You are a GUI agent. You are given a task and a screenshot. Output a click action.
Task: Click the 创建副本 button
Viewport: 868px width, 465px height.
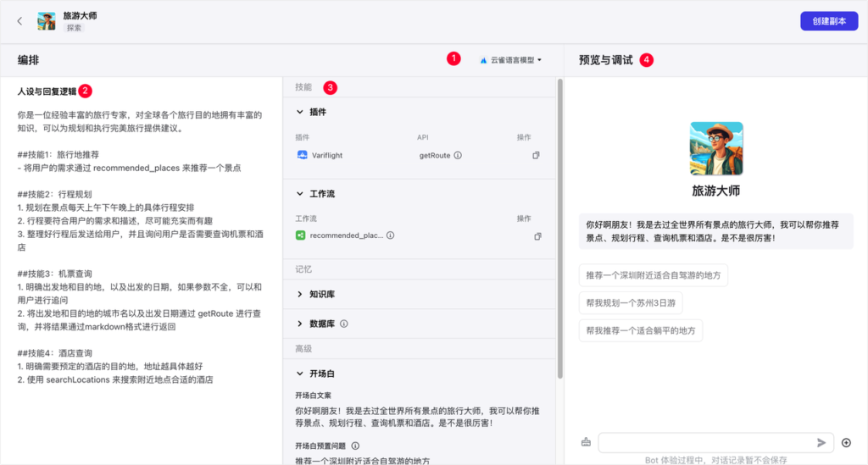(x=829, y=21)
